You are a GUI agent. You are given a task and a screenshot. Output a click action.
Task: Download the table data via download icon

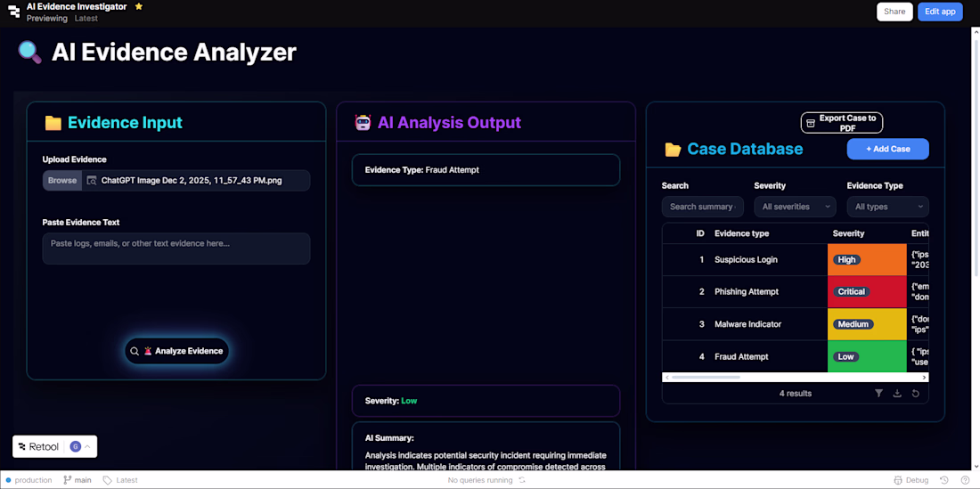(897, 394)
